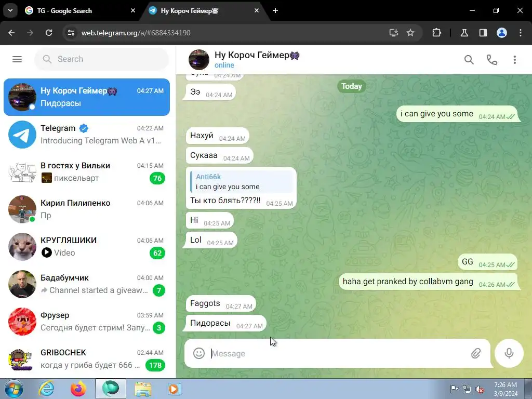Click chat header avatar of current contact

point(199,60)
